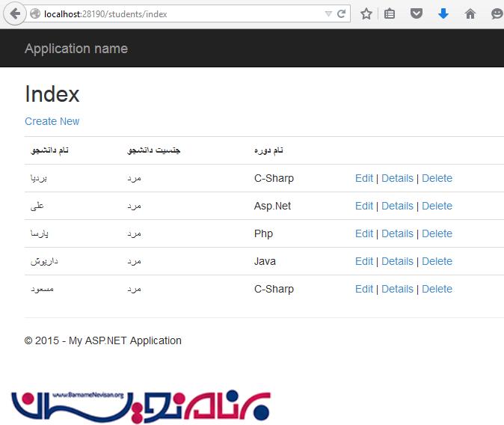504x425 pixels.
Task: Delete the Java row
Action: click(x=437, y=261)
